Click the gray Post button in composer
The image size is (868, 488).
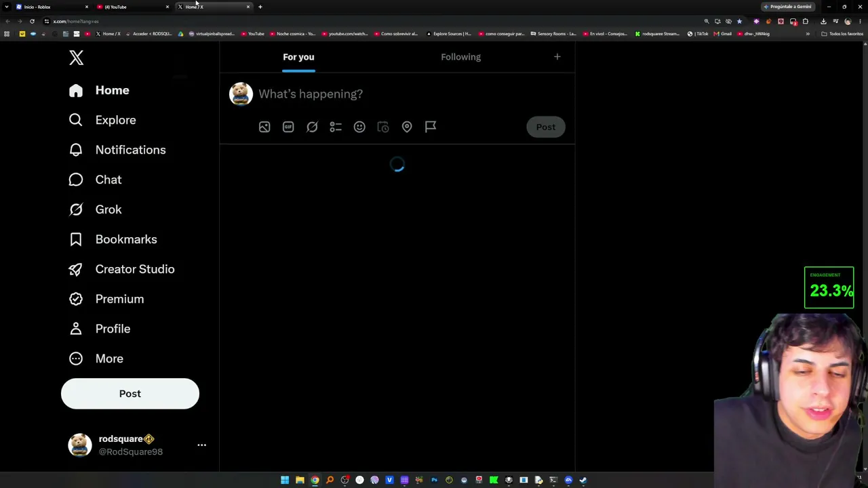(546, 127)
